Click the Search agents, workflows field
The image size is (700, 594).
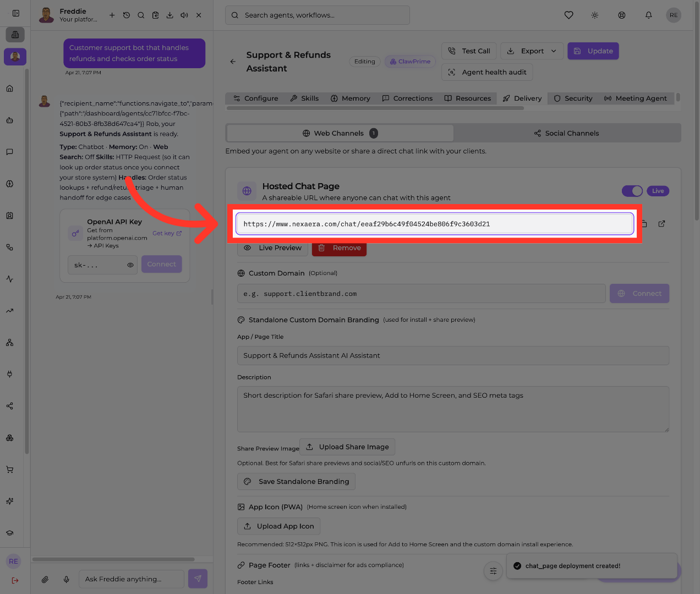click(318, 15)
